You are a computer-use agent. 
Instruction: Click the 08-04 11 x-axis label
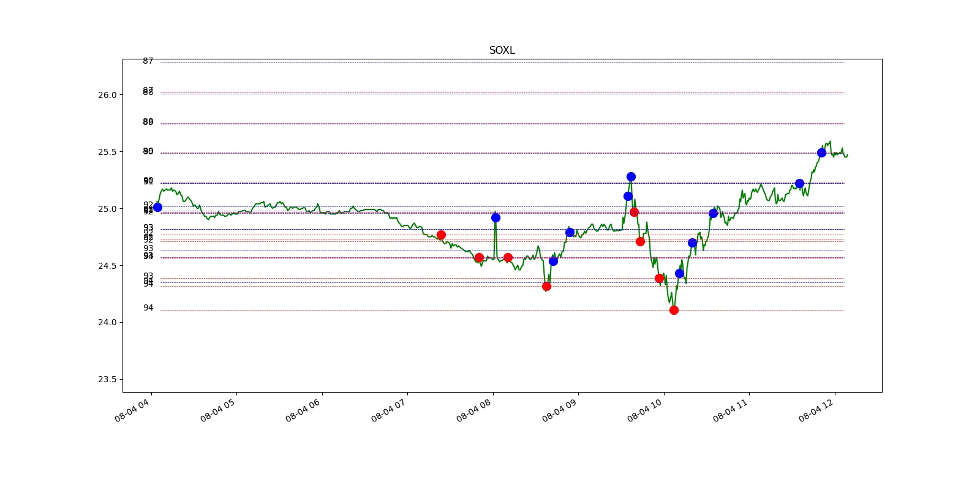(x=731, y=409)
